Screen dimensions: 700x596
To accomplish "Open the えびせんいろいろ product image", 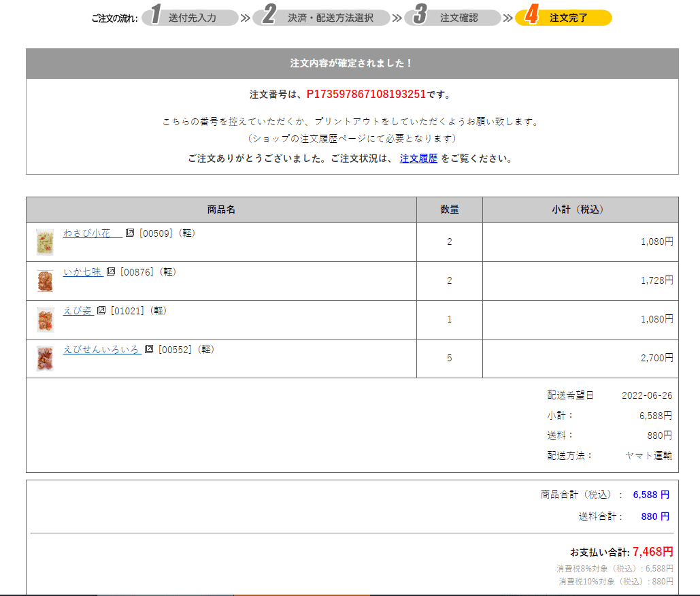I will (x=45, y=359).
